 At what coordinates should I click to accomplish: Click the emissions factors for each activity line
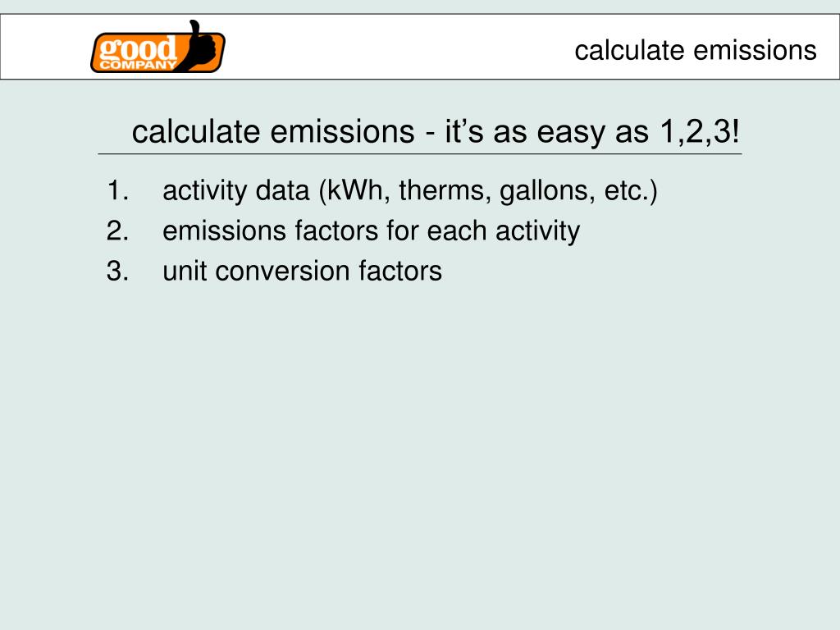click(x=372, y=231)
